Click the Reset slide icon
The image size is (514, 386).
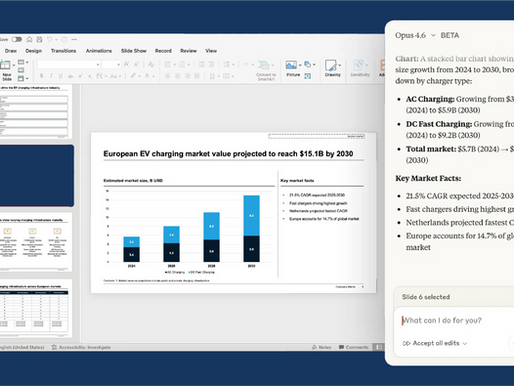click(21, 70)
